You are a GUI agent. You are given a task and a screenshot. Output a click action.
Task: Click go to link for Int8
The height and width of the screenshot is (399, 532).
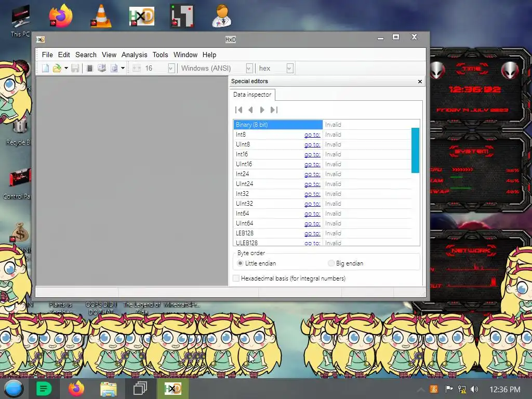pos(312,135)
